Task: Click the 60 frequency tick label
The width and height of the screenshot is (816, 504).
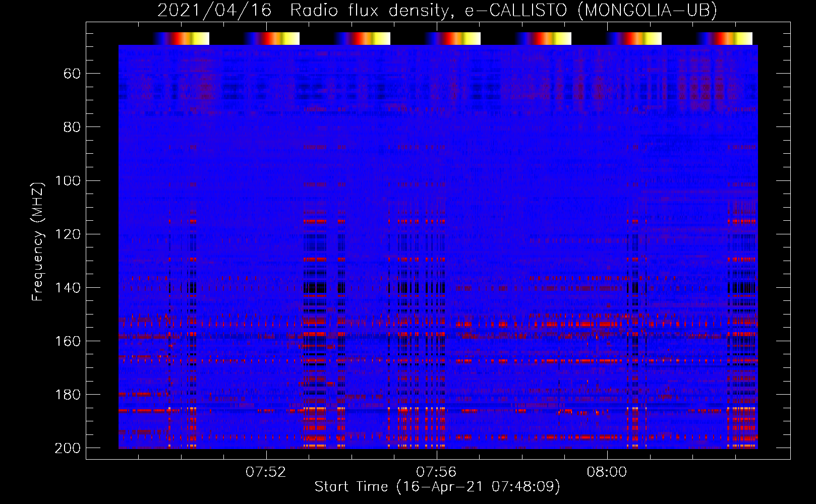Action: point(72,74)
